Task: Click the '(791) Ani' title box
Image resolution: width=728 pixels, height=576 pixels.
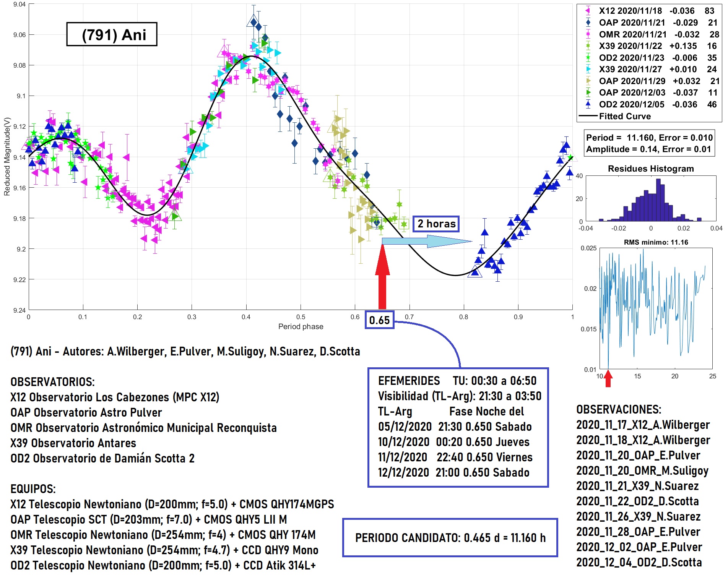Action: point(112,34)
